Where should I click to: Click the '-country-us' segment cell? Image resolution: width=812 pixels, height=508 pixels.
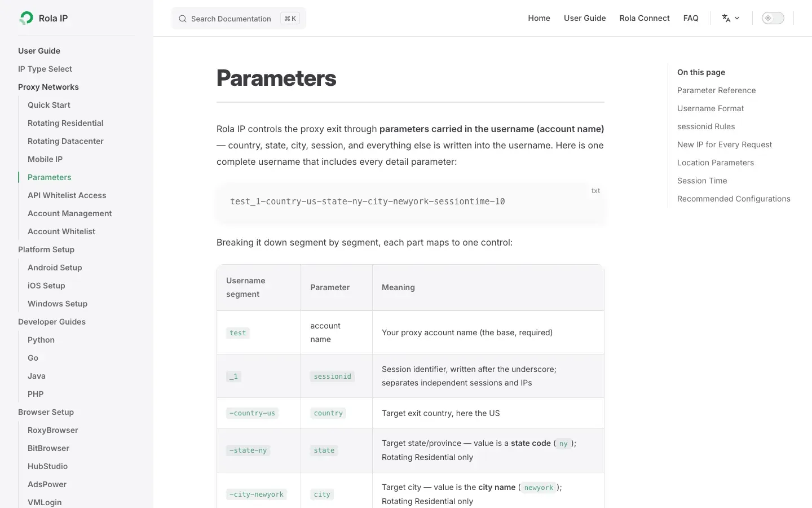pos(253,413)
